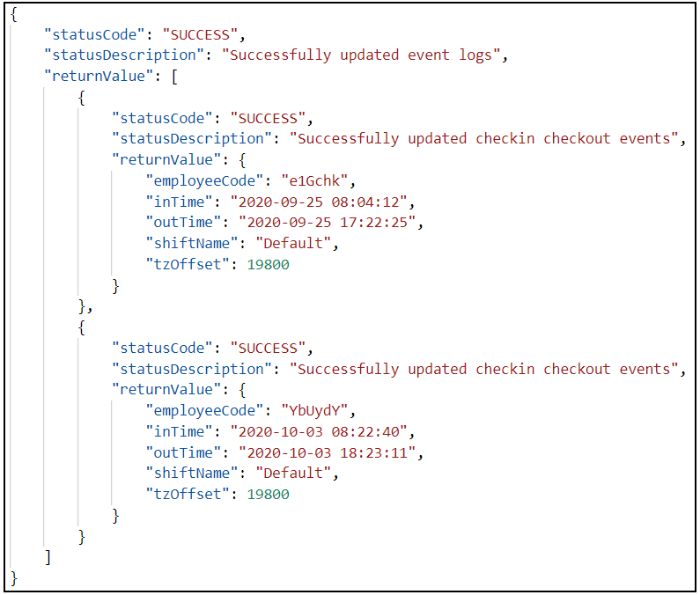Click the first nested "SUCCESS" statusCode value
This screenshot has height=595, width=700.
point(268,118)
